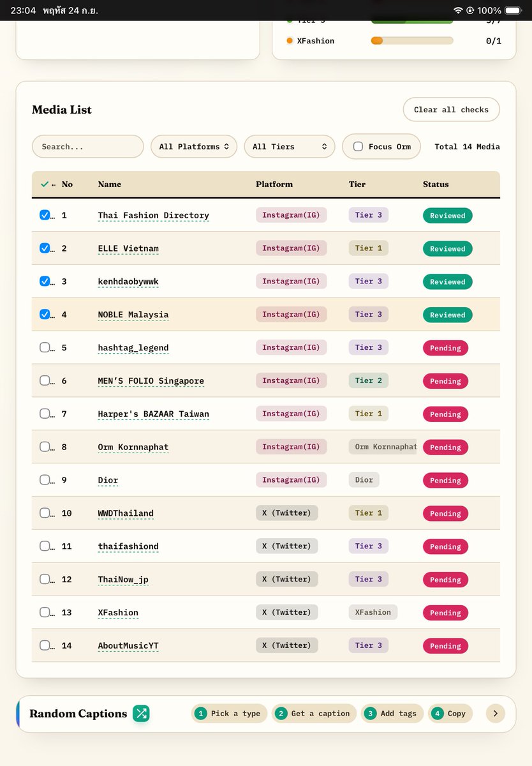The width and height of the screenshot is (532, 766).
Task: Open the ThaiNow_jp link
Action: 123,580
